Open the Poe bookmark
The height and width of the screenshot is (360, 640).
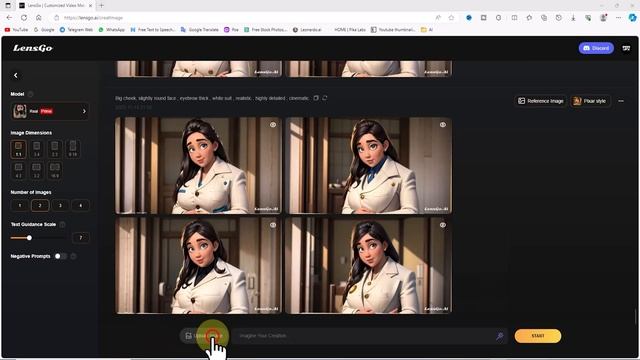(x=231, y=30)
